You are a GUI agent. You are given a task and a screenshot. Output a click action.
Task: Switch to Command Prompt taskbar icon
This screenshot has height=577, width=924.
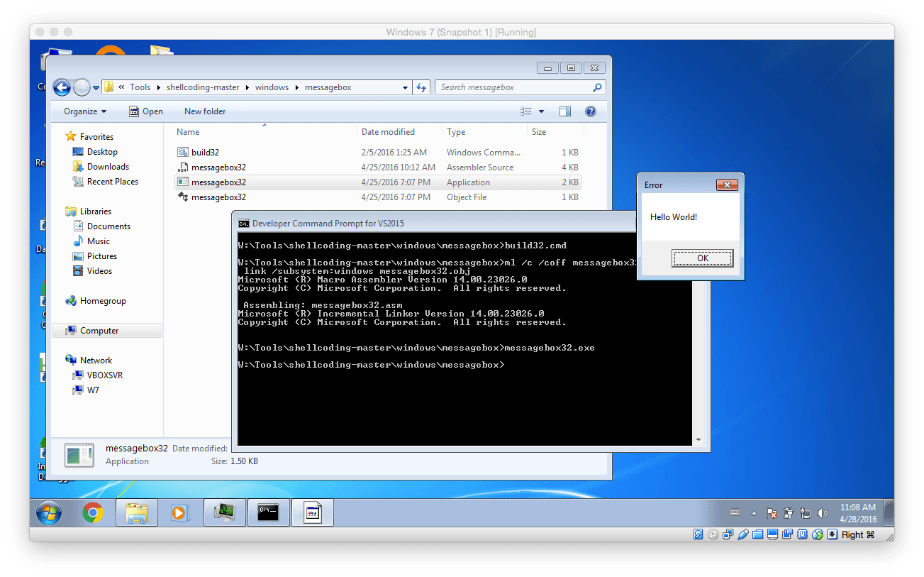click(x=268, y=512)
